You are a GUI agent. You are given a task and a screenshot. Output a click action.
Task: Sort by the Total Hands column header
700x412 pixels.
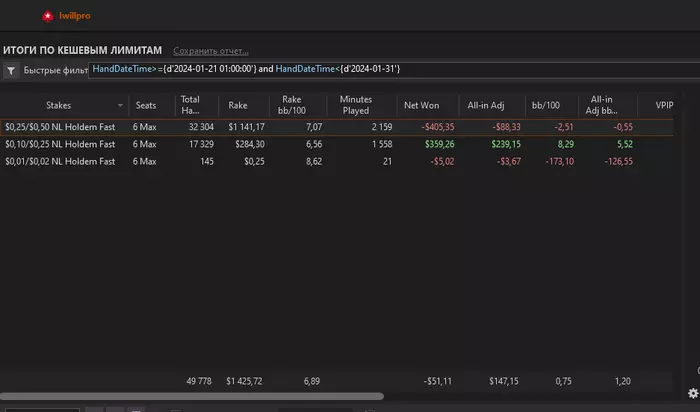click(x=190, y=105)
